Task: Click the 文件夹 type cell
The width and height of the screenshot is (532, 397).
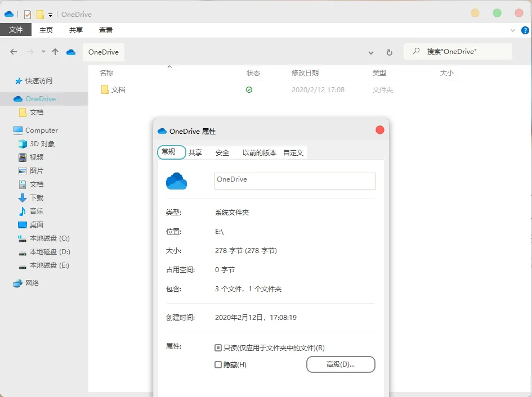Action: (382, 89)
